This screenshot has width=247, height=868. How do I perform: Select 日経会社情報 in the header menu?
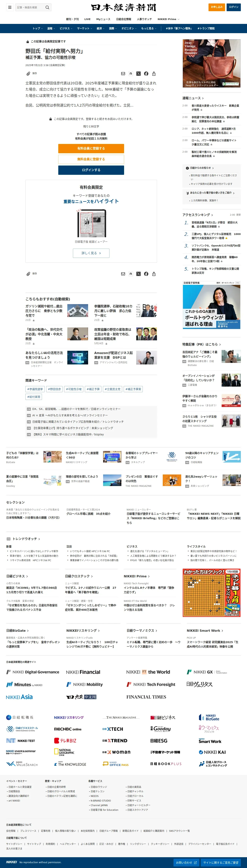coord(123,19)
